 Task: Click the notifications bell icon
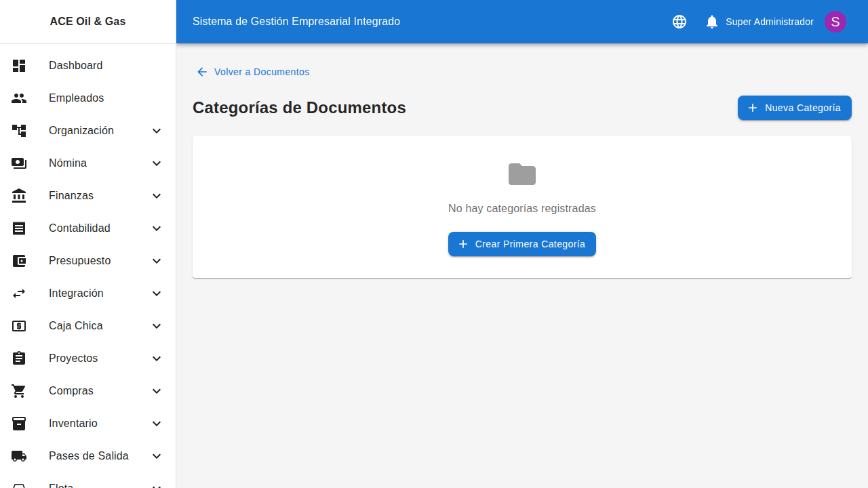711,21
